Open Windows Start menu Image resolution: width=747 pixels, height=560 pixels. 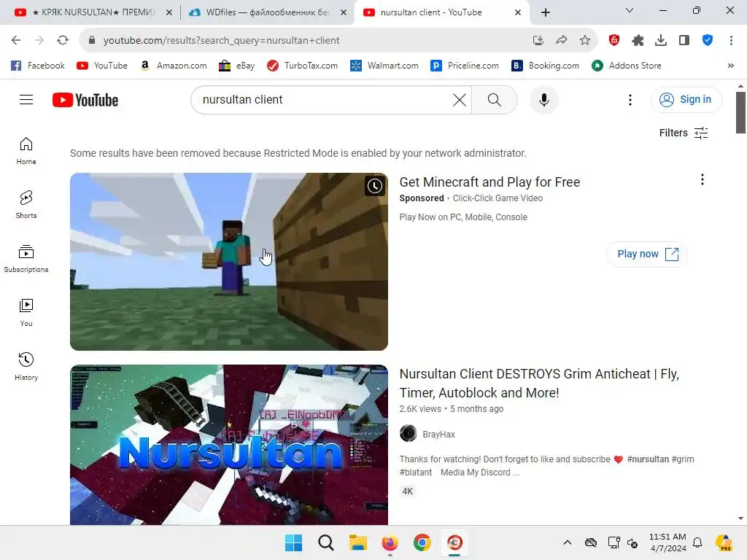point(293,542)
